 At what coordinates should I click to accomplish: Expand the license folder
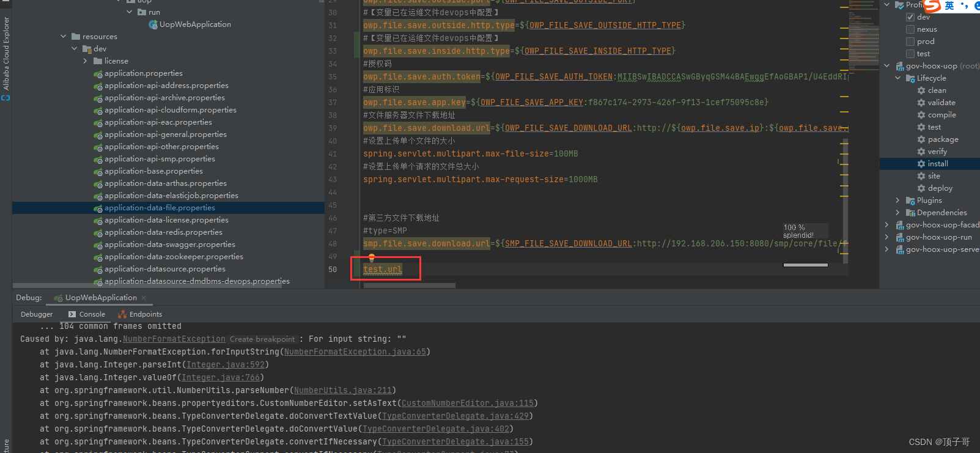pyautogui.click(x=86, y=61)
